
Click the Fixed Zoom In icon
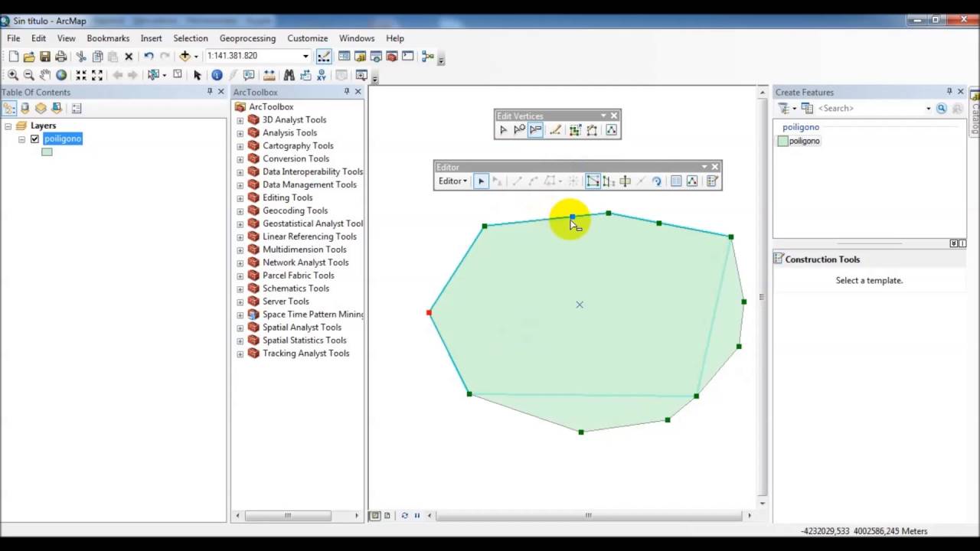81,75
